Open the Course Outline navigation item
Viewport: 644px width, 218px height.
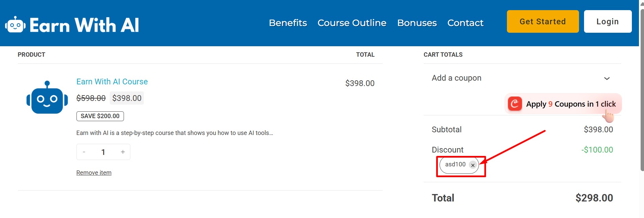[x=352, y=23]
